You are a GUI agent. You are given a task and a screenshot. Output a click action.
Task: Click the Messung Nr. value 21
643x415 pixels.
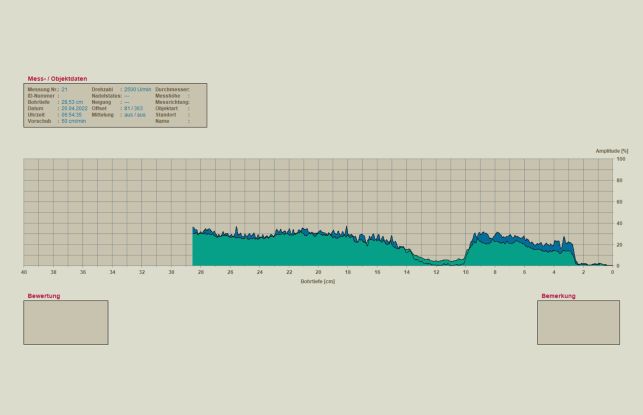[64, 89]
